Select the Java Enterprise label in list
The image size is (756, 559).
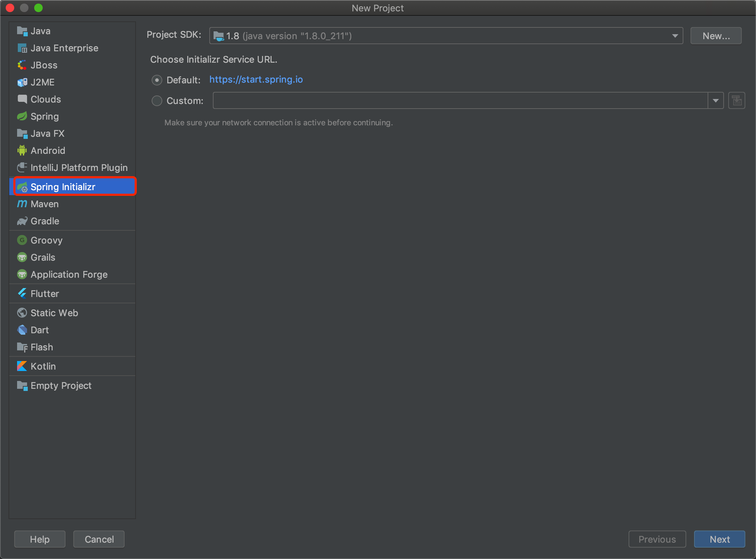[64, 48]
